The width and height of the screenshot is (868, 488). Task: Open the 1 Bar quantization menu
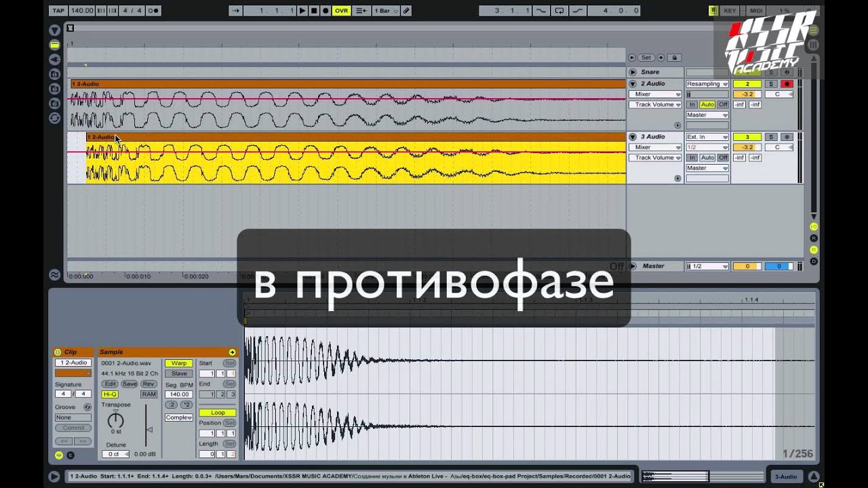[384, 11]
